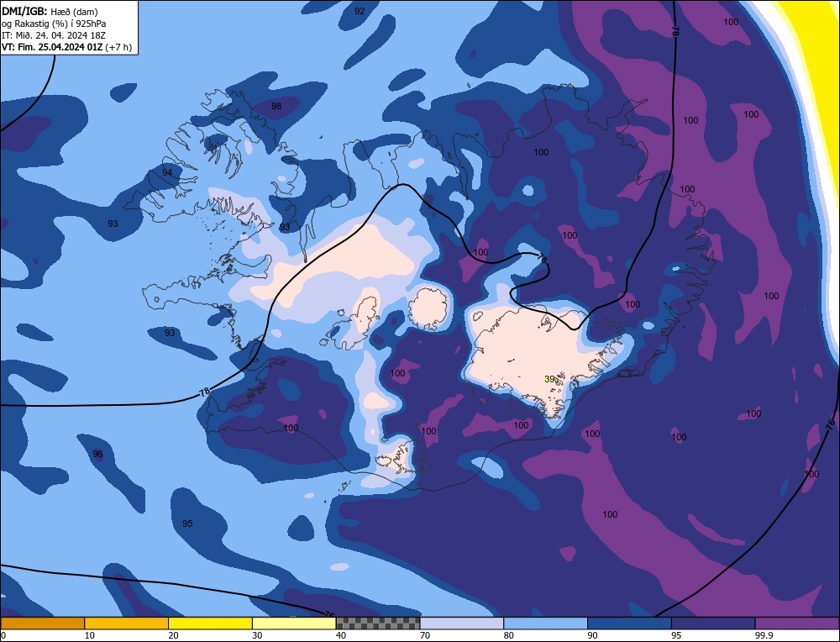The width and height of the screenshot is (840, 642).
Task: Click the 'og Rakastig (%) í 925hPa' line
Action: coord(54,24)
